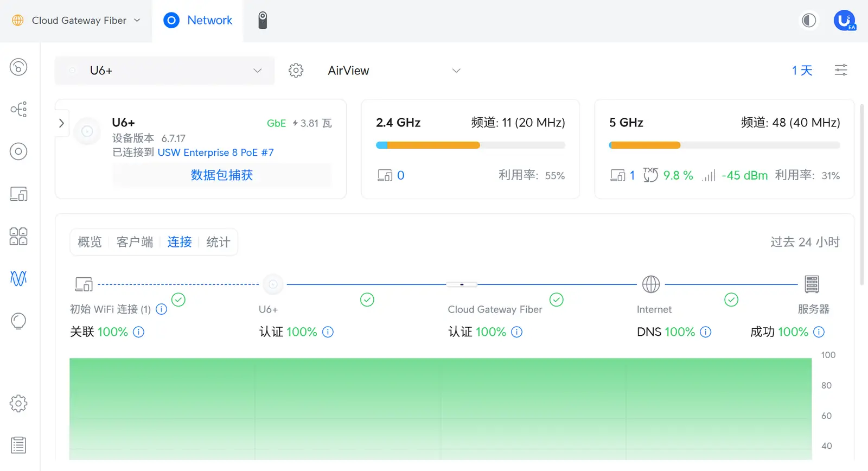Switch to the 统计 tab
The height and width of the screenshot is (471, 868).
coord(218,242)
